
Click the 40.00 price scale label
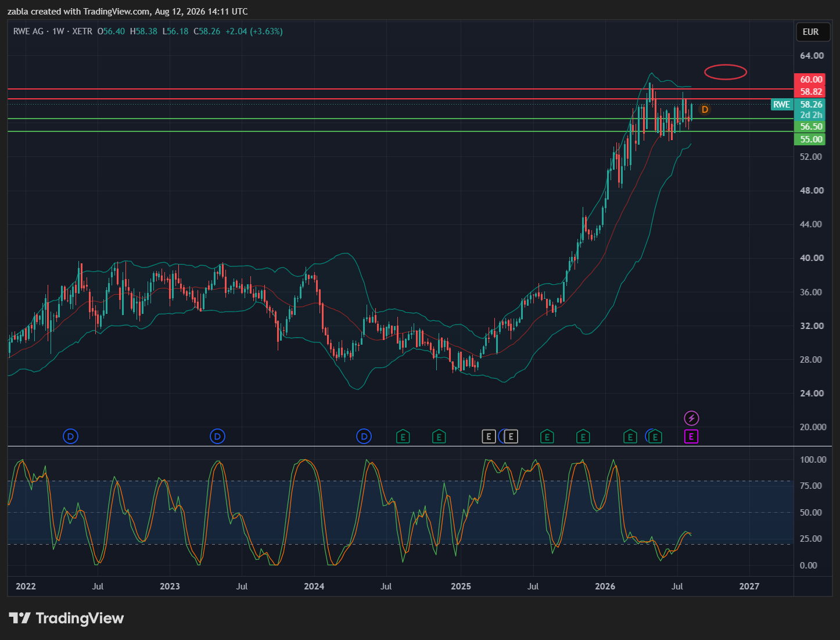point(812,258)
